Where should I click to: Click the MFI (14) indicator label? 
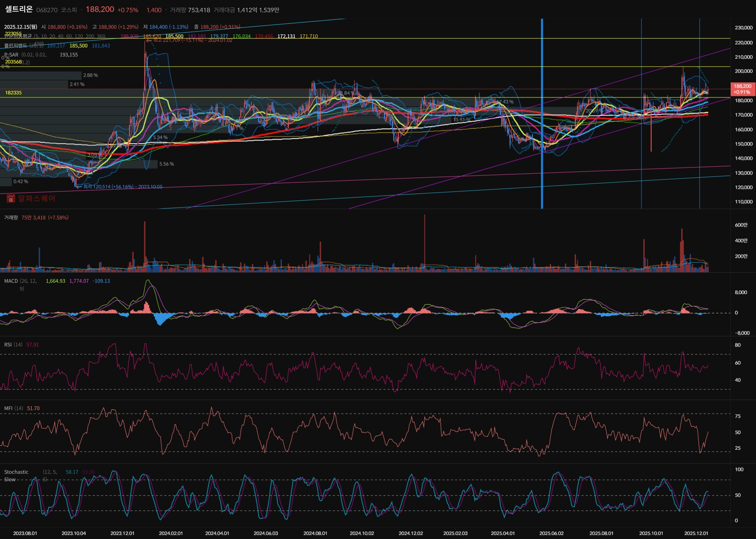(x=13, y=408)
